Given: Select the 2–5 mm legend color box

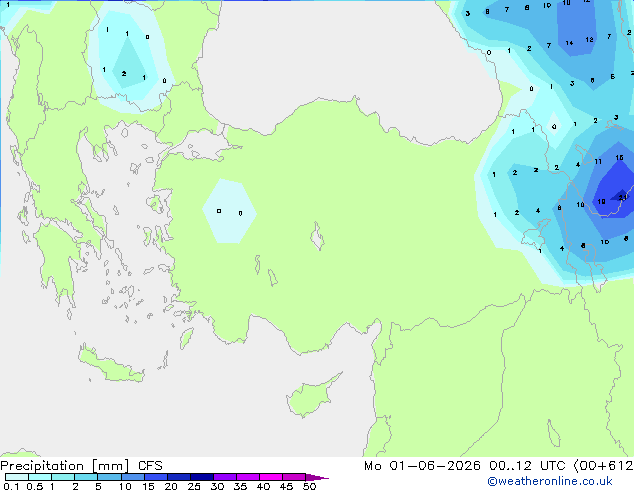Looking at the screenshot, I should [86, 477].
